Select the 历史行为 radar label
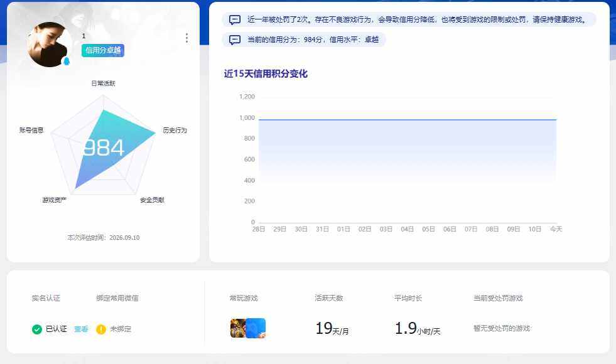The image size is (616, 364). tap(175, 130)
